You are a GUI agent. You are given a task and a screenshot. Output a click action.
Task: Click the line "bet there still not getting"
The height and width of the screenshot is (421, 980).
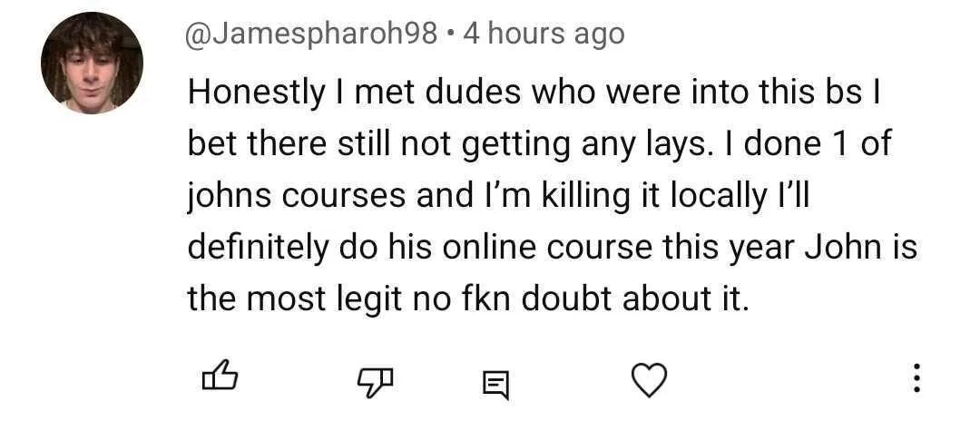point(539,145)
